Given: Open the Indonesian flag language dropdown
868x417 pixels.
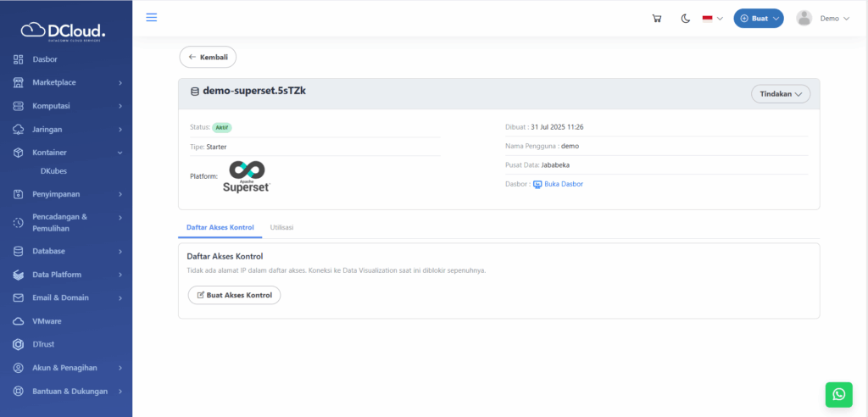Looking at the screenshot, I should point(712,19).
